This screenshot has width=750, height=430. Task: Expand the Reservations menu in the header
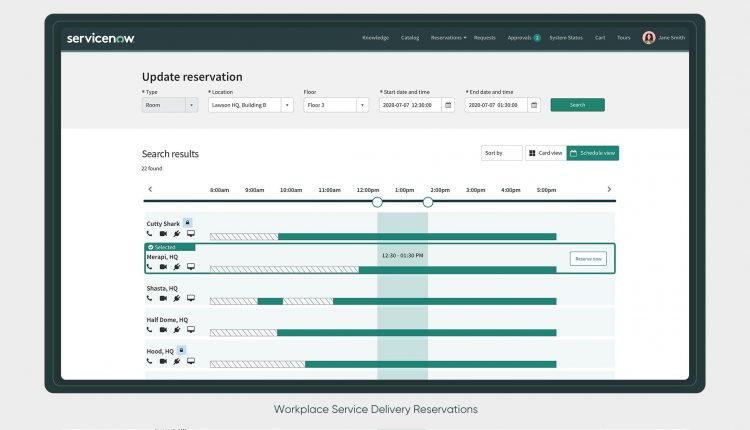coord(448,38)
